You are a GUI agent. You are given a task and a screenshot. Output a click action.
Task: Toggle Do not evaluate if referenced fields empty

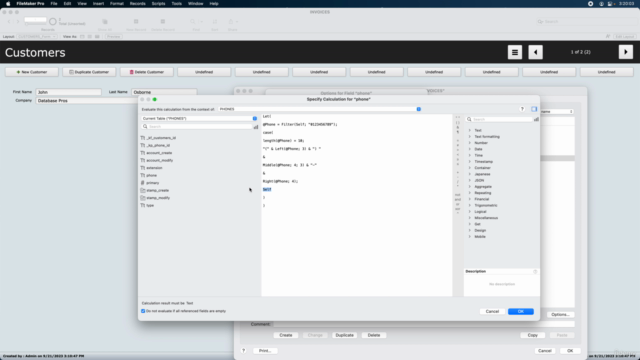pyautogui.click(x=143, y=311)
